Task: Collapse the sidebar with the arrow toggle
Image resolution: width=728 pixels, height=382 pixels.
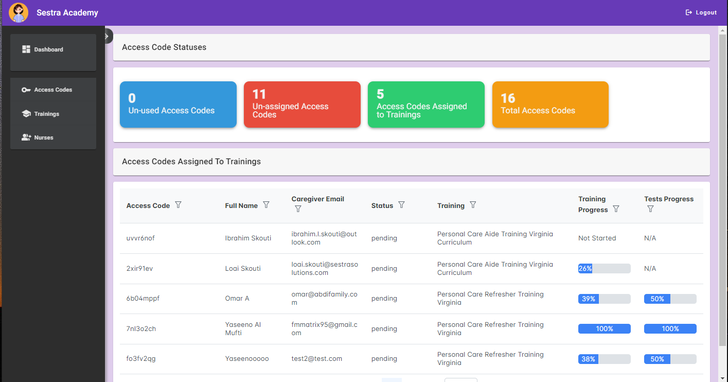Action: tap(108, 36)
